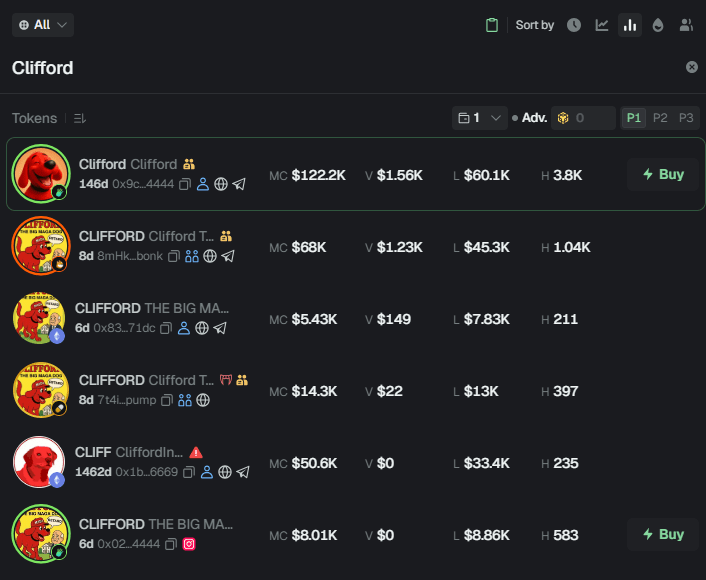Sort by holders people icon
This screenshot has height=580, width=706.
tap(686, 25)
